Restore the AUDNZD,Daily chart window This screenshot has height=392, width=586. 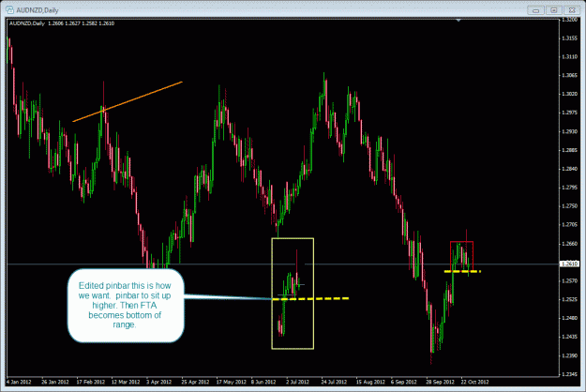[x=554, y=10]
